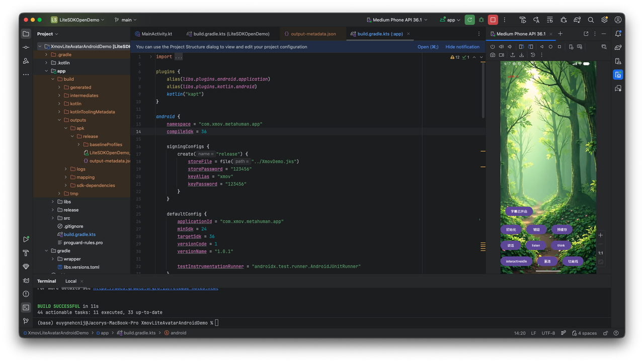Open the Medium Phone API 36.1 device dropdown
The height and width of the screenshot is (363, 644).
coord(397,20)
